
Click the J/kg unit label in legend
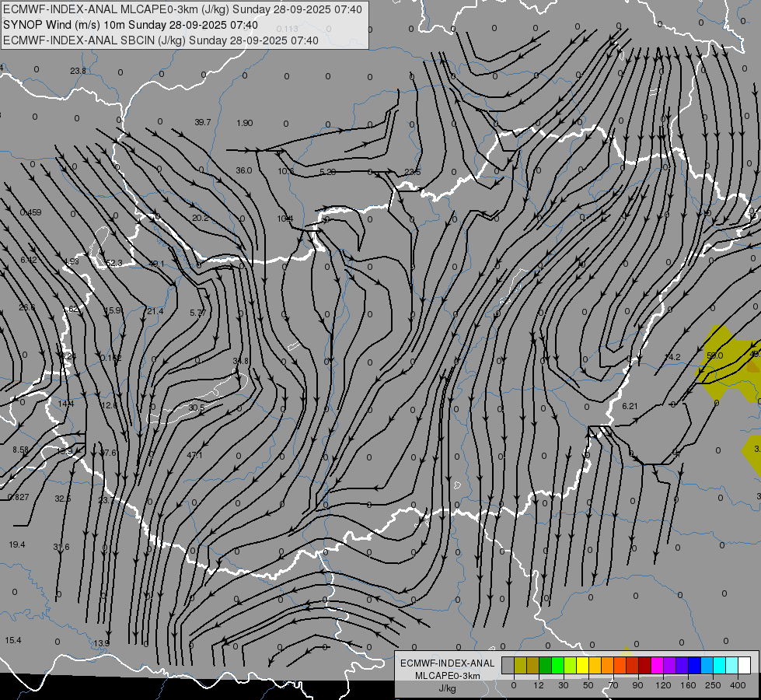[x=448, y=688]
